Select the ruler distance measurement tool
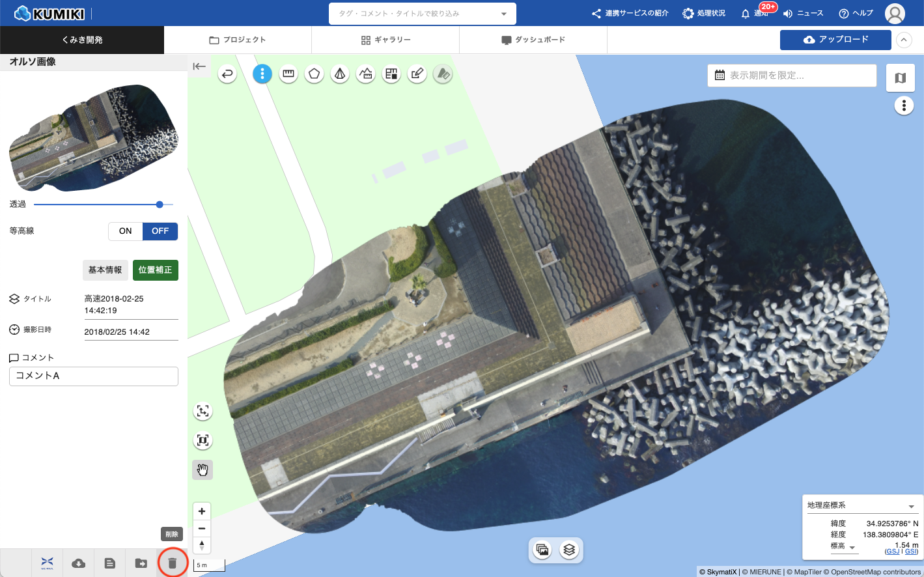Screen dimensions: 924x577 tap(288, 74)
